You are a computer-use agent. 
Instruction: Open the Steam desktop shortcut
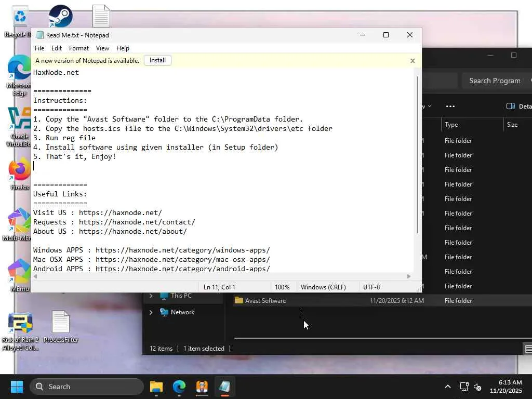(x=60, y=16)
